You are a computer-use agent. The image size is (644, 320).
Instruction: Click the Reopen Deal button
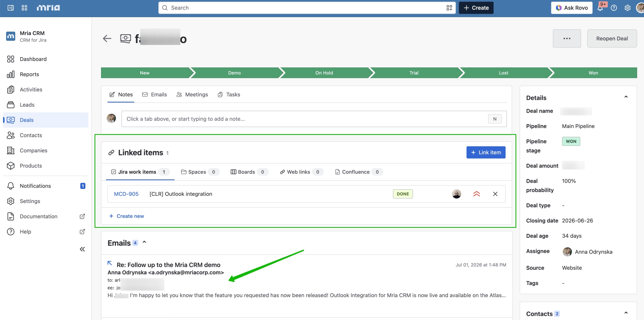(x=612, y=38)
